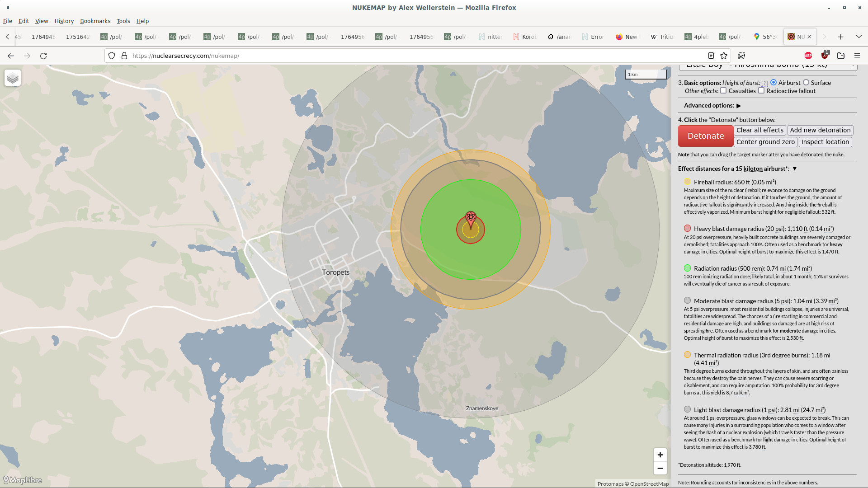Open the map layers switcher icon
This screenshot has height=488, width=868.
click(x=13, y=78)
